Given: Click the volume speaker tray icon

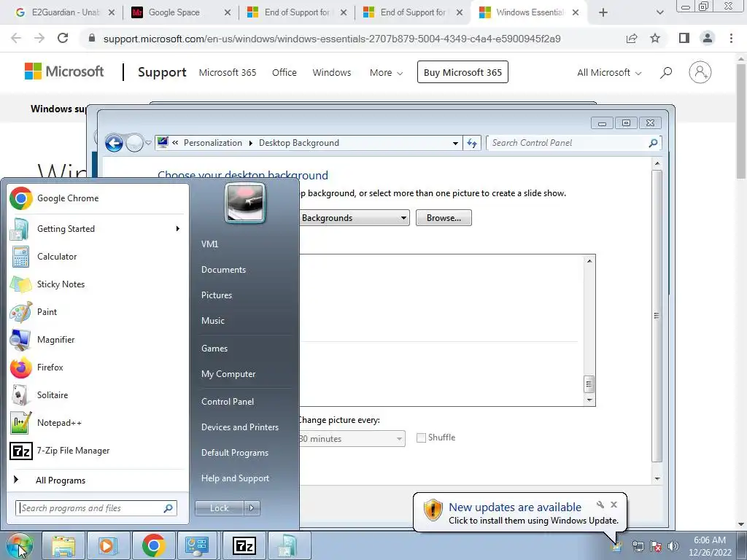Looking at the screenshot, I should tap(673, 546).
